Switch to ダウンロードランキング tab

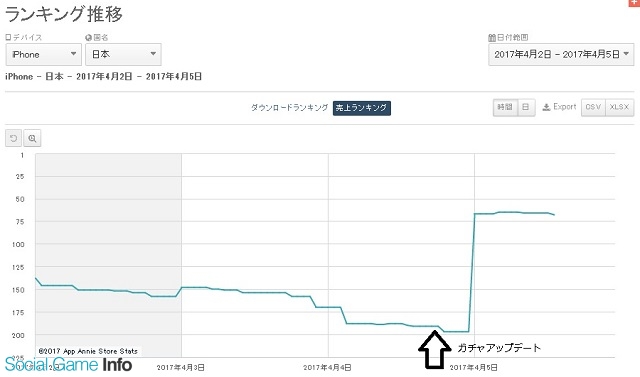point(289,108)
